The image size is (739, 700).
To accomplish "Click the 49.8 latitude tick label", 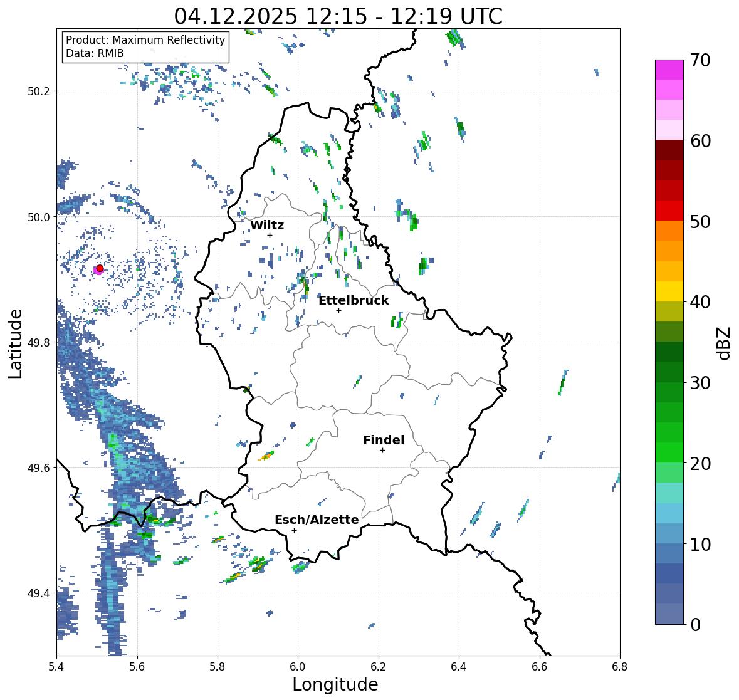I will 39,342.
